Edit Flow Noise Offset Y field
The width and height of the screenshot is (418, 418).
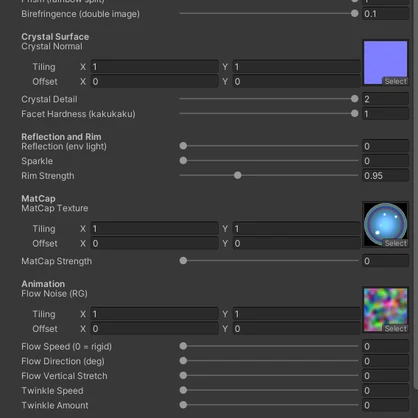coord(296,329)
